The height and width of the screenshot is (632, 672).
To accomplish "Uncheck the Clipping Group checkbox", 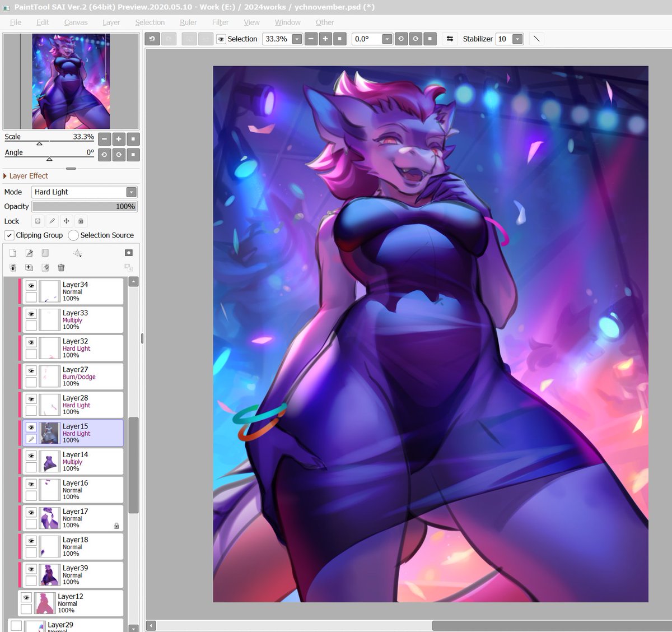I will (10, 235).
